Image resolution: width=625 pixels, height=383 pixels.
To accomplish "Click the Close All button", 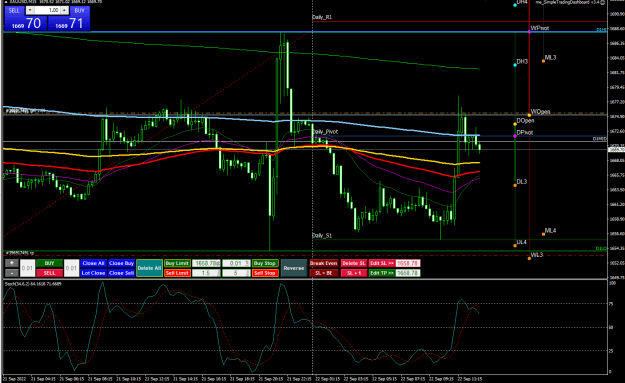I will pyautogui.click(x=93, y=263).
